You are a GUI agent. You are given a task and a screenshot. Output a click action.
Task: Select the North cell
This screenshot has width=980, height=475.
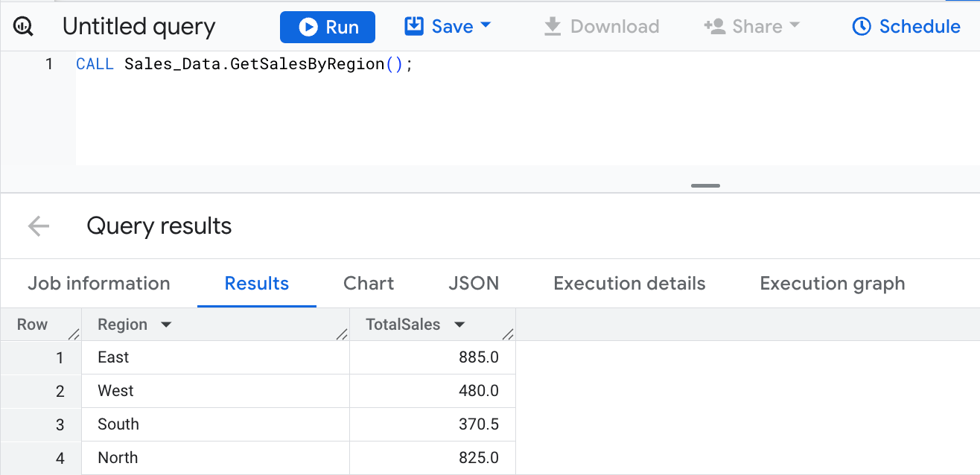(215, 458)
